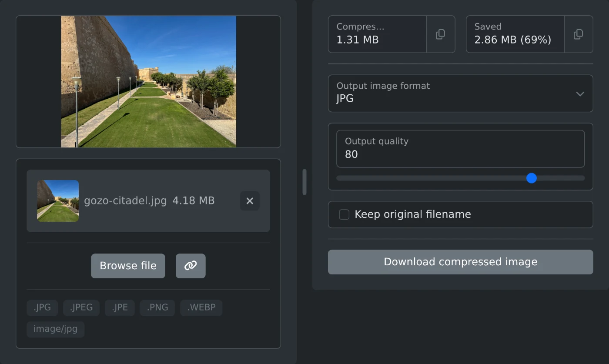Click the panel divider handle

click(304, 182)
